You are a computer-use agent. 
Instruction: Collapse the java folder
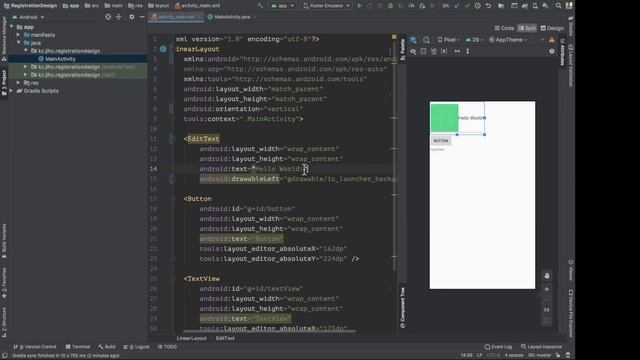coord(18,43)
